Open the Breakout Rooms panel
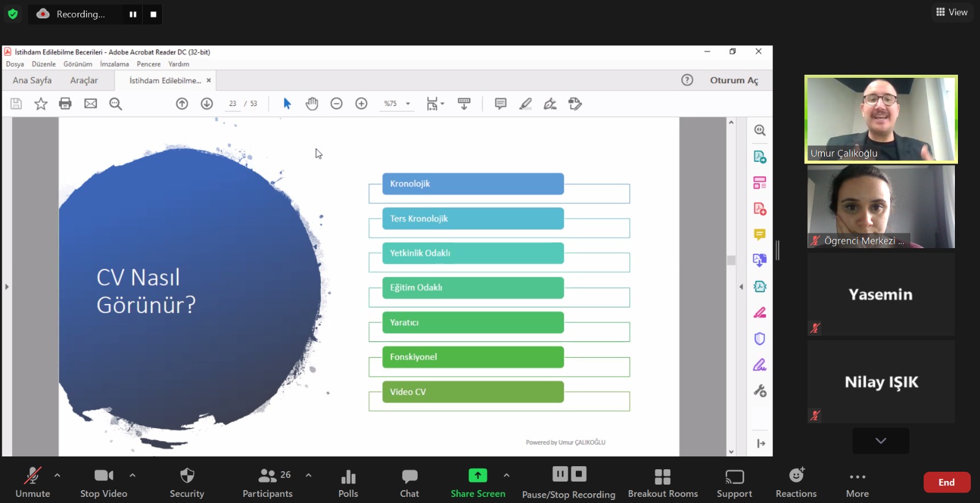Screen dimensions: 980x503 (x=662, y=483)
